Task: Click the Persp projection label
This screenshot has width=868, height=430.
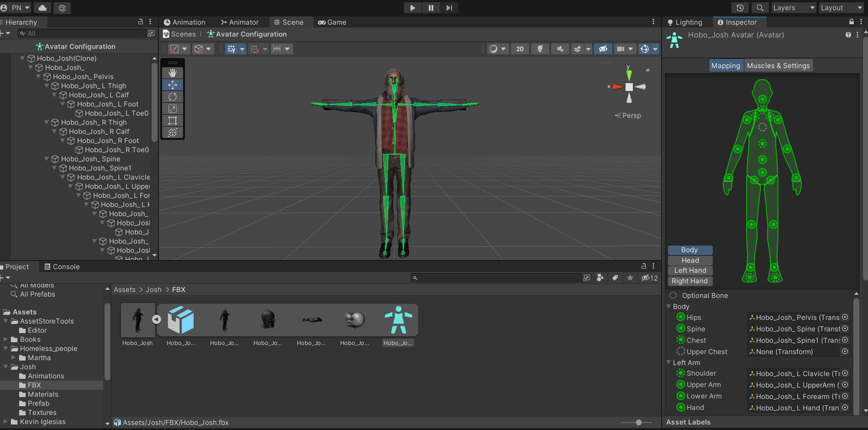Action: (628, 116)
